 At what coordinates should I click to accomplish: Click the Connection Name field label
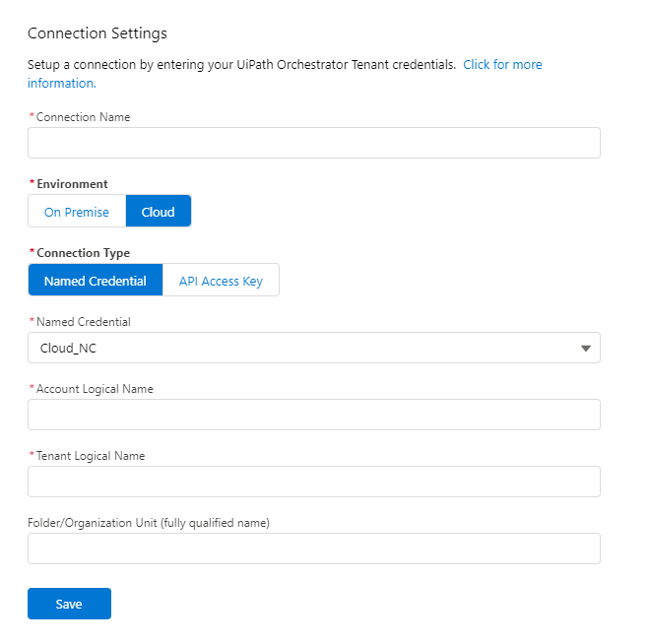(x=83, y=117)
